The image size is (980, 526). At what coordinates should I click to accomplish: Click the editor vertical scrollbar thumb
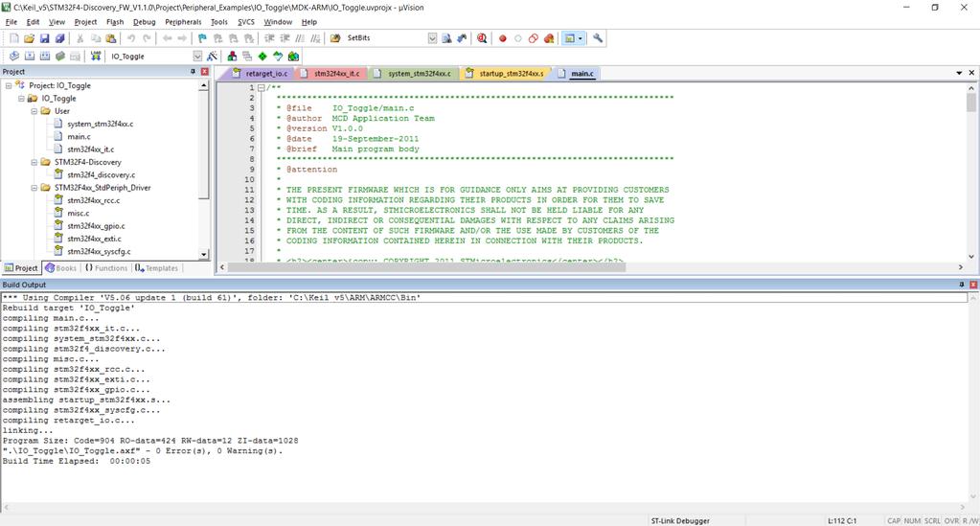[x=970, y=103]
